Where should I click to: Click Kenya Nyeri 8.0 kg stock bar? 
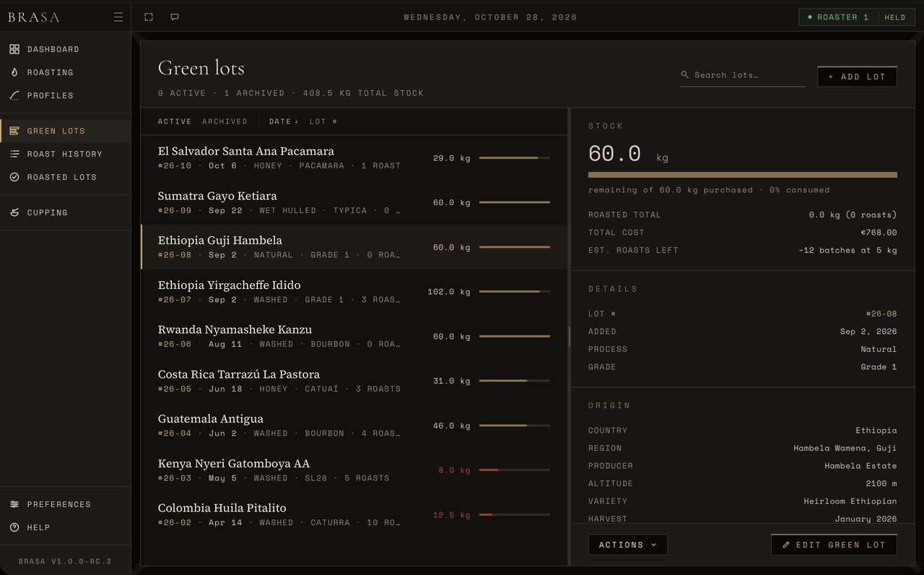(x=515, y=470)
